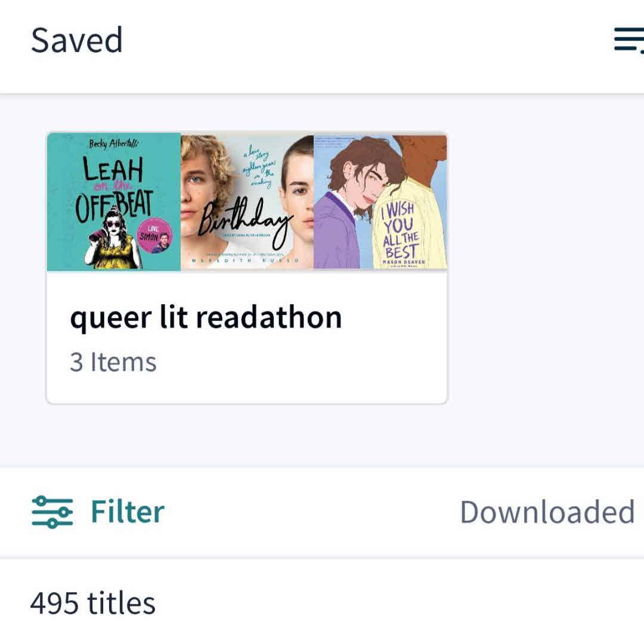Viewport: 644px width, 644px height.
Task: Click the 495 titles count
Action: point(92,603)
